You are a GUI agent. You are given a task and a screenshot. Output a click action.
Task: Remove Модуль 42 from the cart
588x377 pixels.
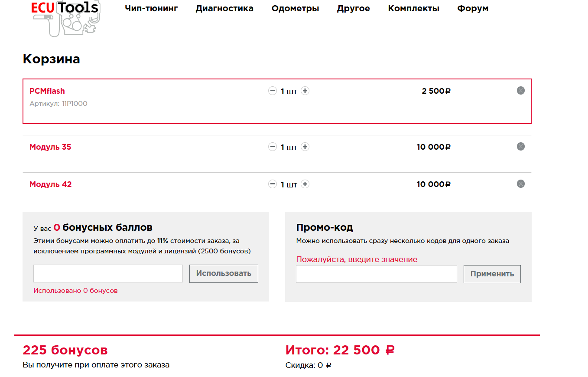click(x=521, y=184)
